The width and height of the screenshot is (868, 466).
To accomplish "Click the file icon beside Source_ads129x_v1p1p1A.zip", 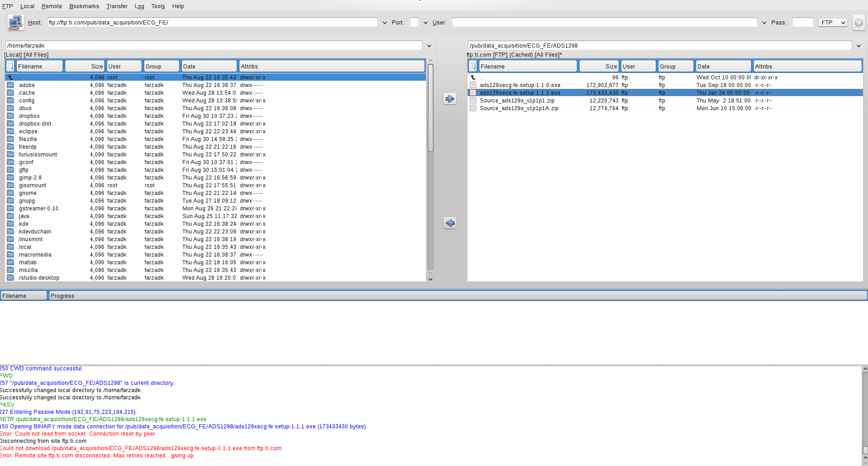I will click(x=473, y=108).
